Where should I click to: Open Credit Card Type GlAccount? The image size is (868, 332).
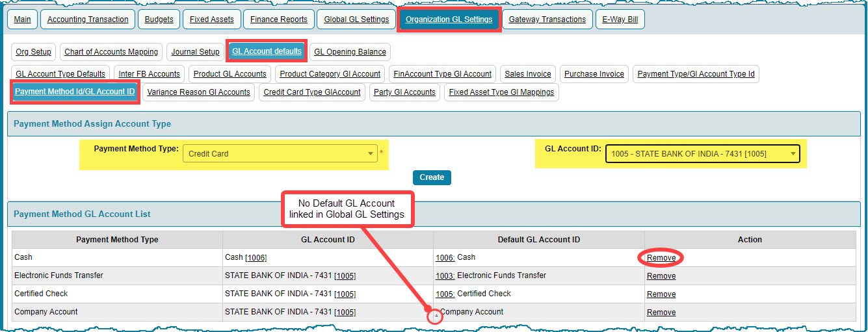[312, 92]
